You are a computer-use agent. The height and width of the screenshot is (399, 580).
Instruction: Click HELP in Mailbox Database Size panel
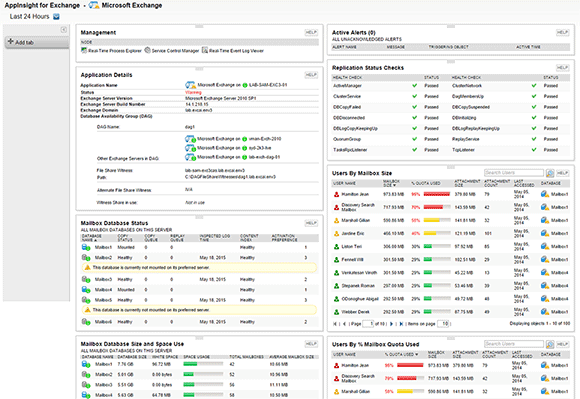(x=311, y=344)
